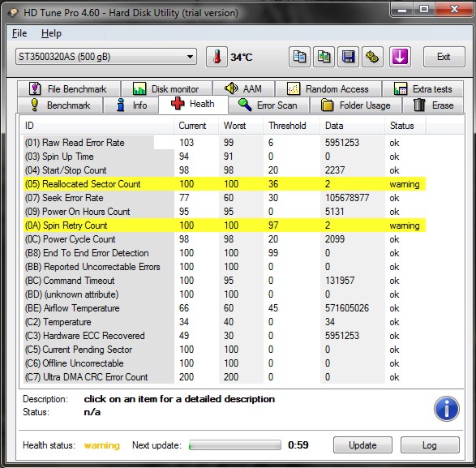This screenshot has width=476, height=468.
Task: Open options with the gears icon
Action: (x=372, y=57)
